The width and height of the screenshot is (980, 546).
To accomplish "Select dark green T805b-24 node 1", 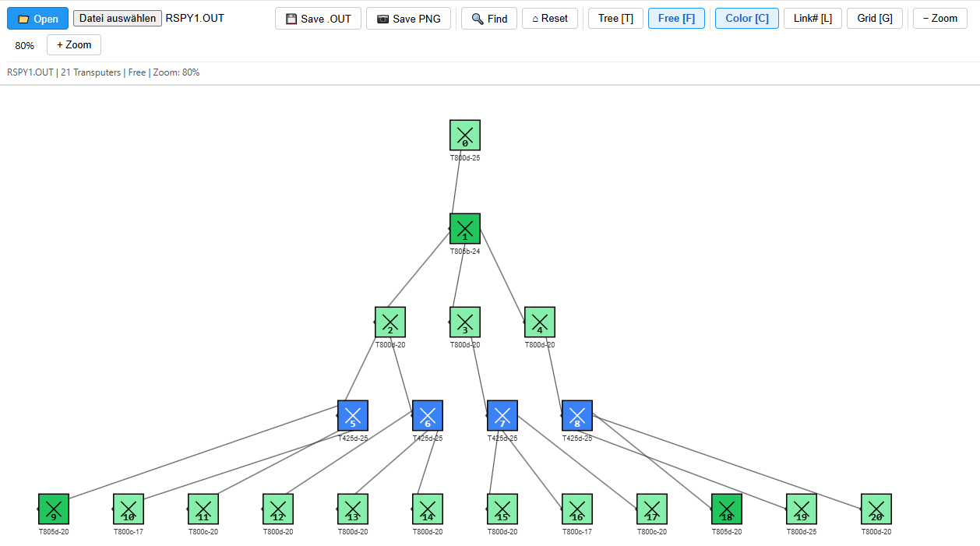I will tap(465, 228).
